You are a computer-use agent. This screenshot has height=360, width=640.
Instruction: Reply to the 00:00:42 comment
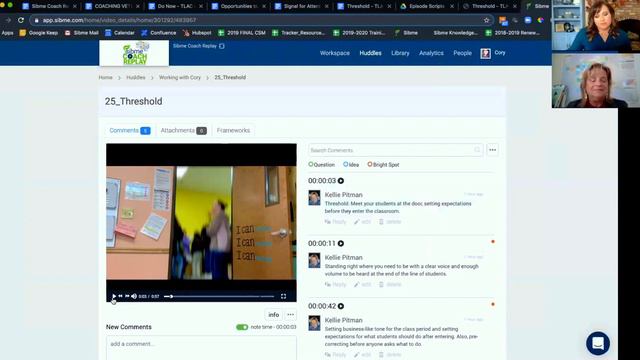(x=336, y=355)
